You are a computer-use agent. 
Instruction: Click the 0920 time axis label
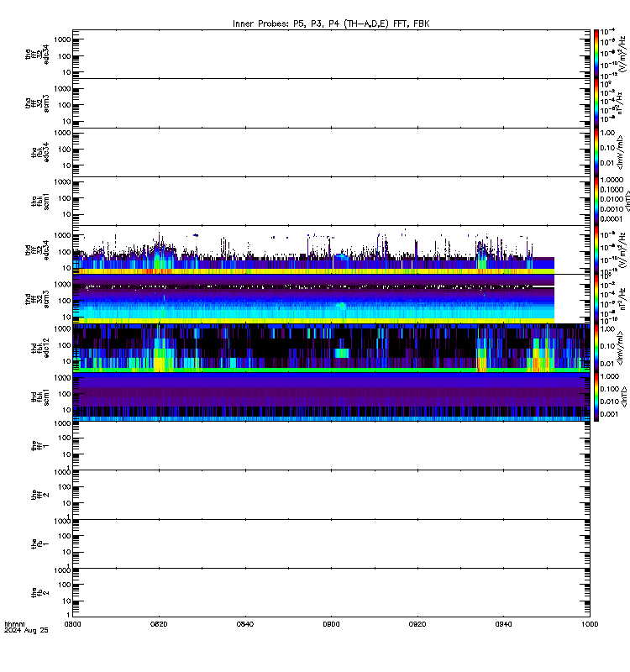click(417, 624)
